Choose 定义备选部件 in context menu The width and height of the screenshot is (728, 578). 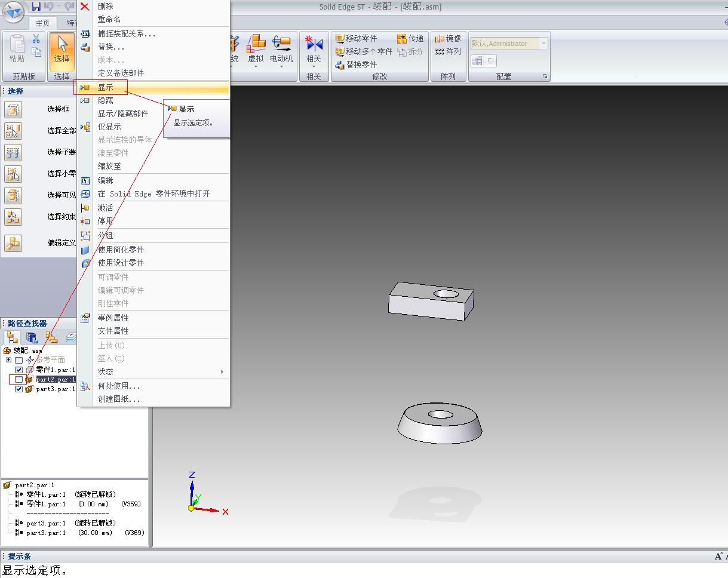coord(153,73)
